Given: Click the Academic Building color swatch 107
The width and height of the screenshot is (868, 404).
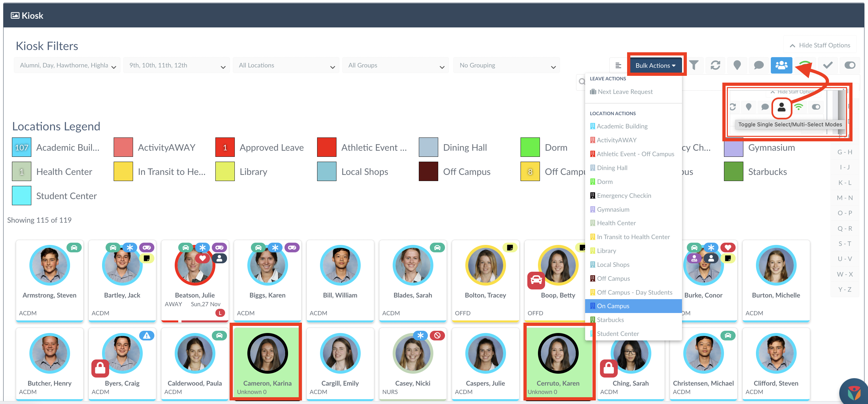Looking at the screenshot, I should click(22, 147).
